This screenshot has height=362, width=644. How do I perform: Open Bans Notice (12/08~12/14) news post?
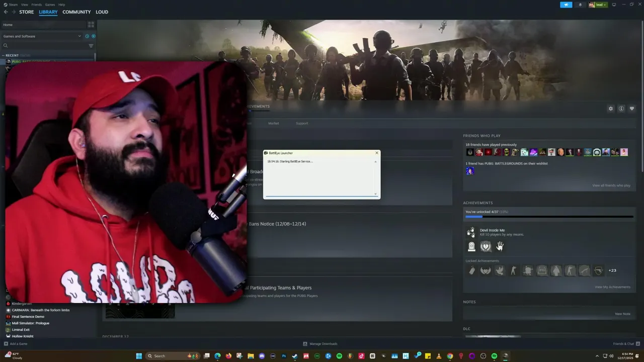click(277, 224)
